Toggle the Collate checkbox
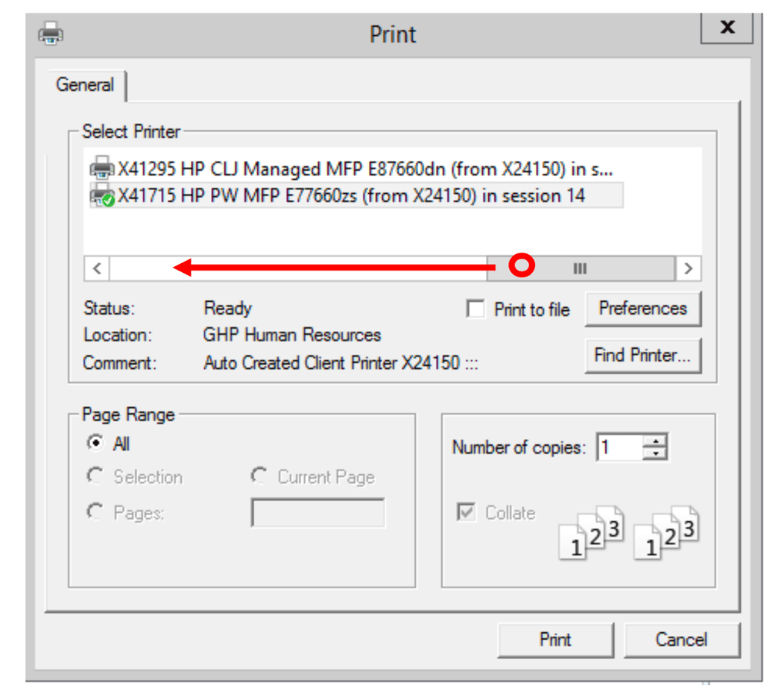The width and height of the screenshot is (781, 700). tap(465, 513)
